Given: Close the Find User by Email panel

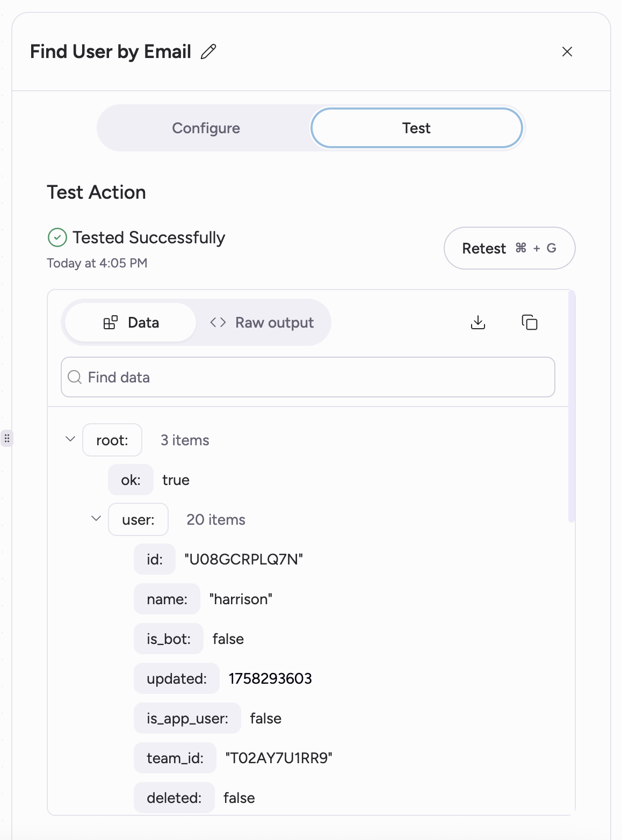Looking at the screenshot, I should point(567,52).
